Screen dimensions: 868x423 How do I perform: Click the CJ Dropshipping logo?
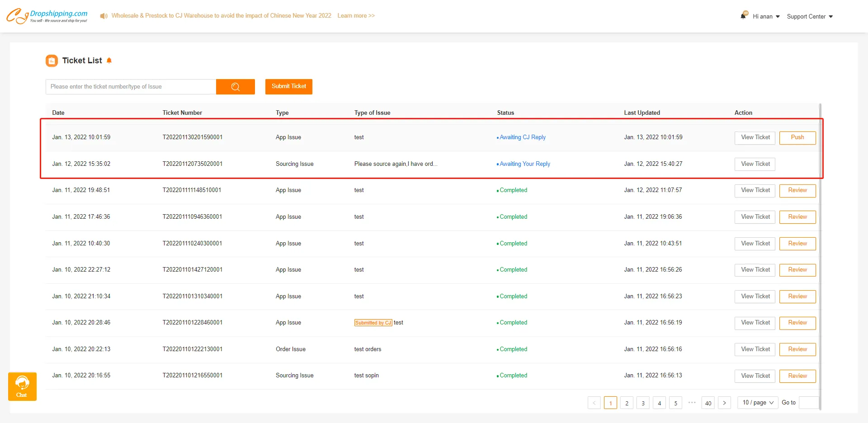(x=47, y=16)
